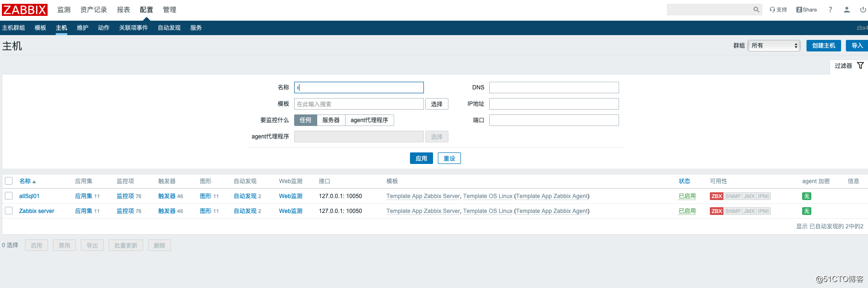The height and width of the screenshot is (288, 868).
Task: Open the support headset link
Action: point(778,10)
